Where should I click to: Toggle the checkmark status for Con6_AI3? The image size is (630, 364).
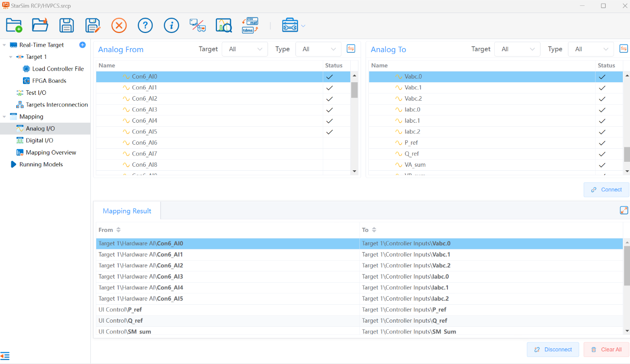tap(330, 110)
